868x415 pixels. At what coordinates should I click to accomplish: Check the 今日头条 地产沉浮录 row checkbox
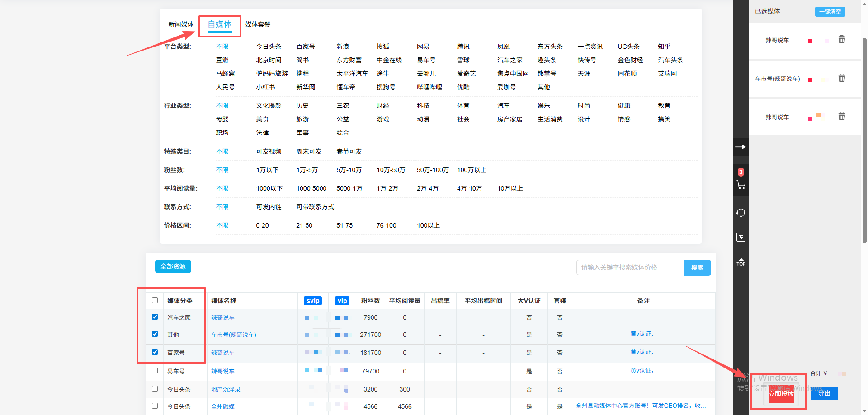coord(155,389)
